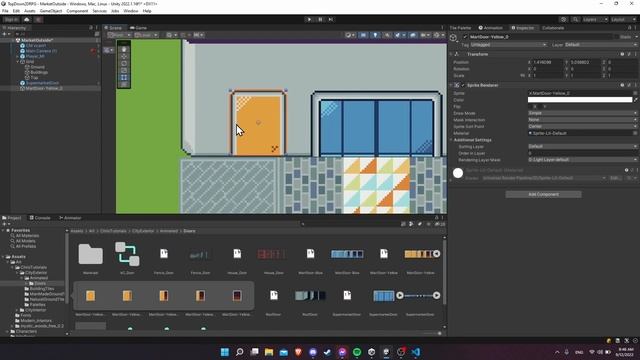This screenshot has width=640, height=360.
Task: Select the Scale tool in Scene overlay
Action: coord(124,70)
